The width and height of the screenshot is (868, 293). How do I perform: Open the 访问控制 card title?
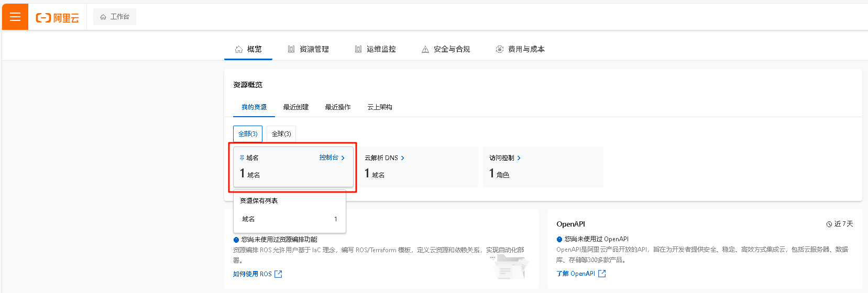tap(502, 158)
